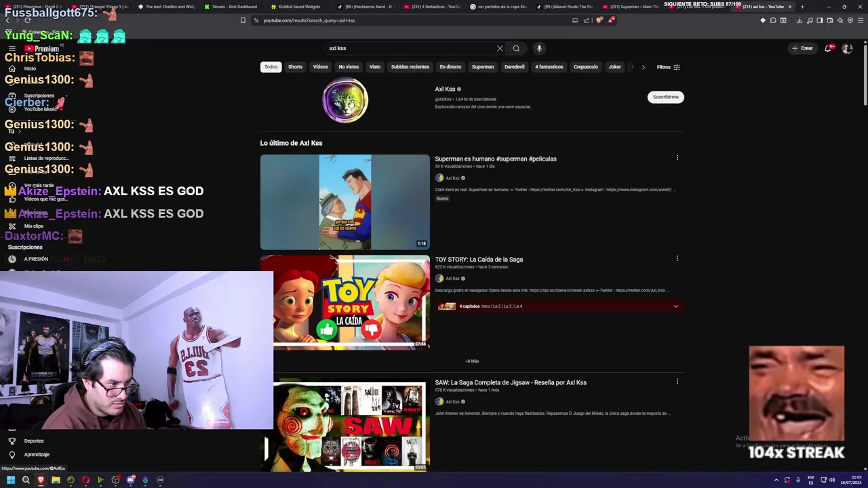Open File Explorer from the taskbar

(56, 480)
